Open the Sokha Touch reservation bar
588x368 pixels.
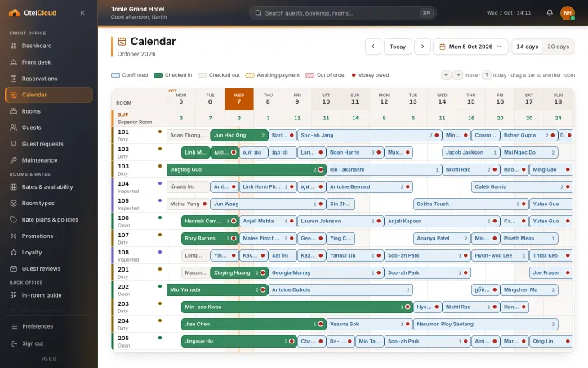(x=471, y=204)
